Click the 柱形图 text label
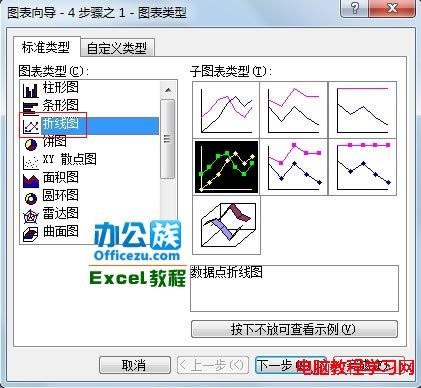The width and height of the screenshot is (421, 388). (x=61, y=87)
